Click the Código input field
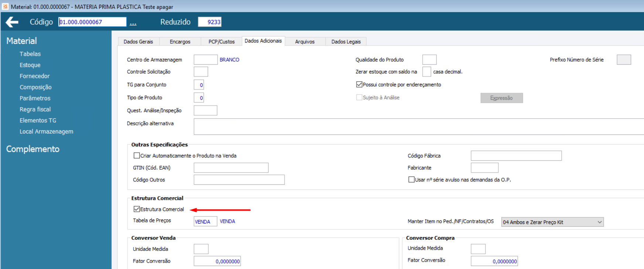Viewport: 644px width, 269px height. click(x=92, y=22)
